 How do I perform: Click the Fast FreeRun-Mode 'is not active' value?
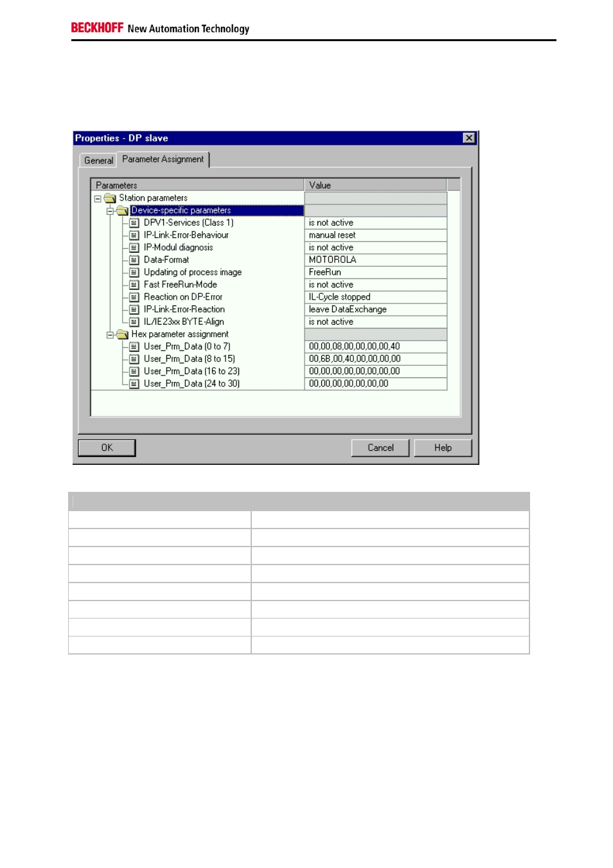point(375,285)
